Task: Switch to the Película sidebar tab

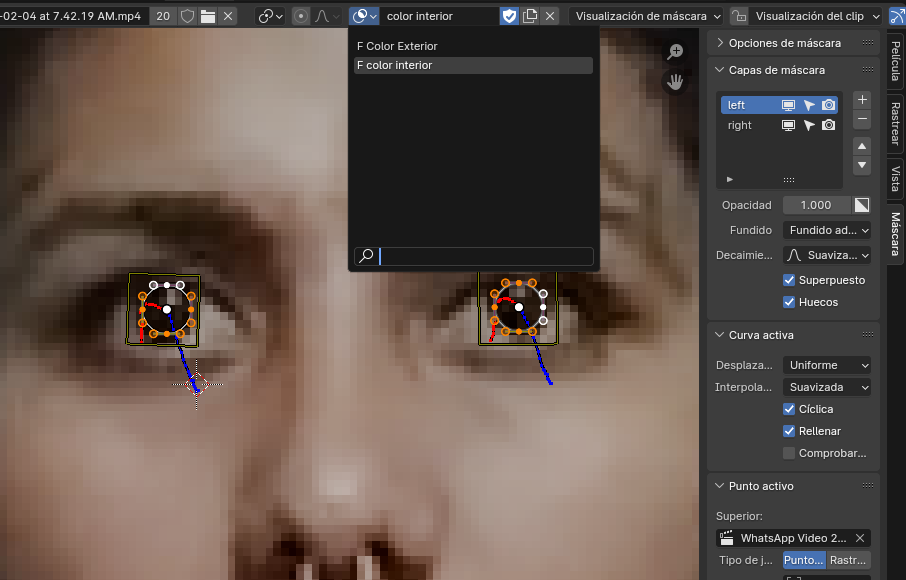Action: (895, 61)
